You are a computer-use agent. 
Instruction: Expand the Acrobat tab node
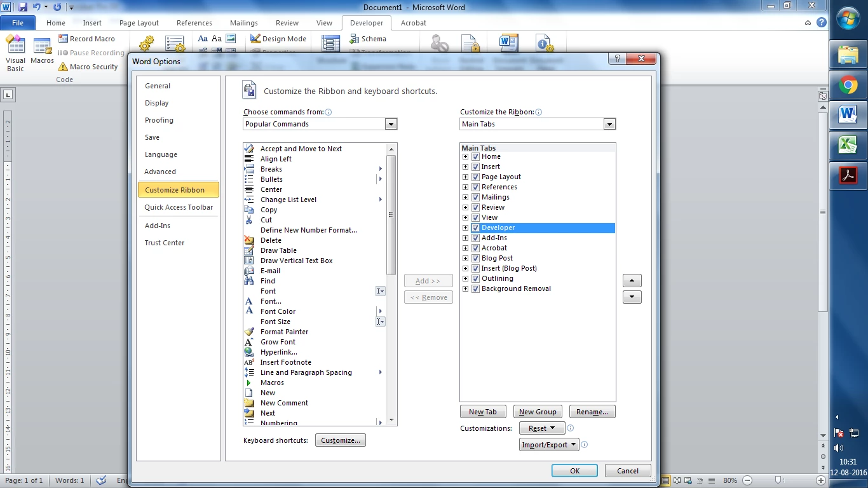[x=466, y=248]
